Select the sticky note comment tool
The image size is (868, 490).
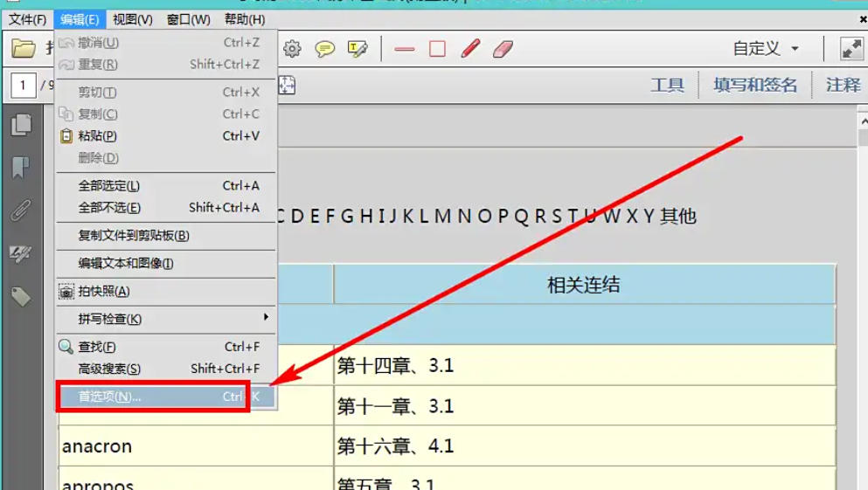pos(325,49)
